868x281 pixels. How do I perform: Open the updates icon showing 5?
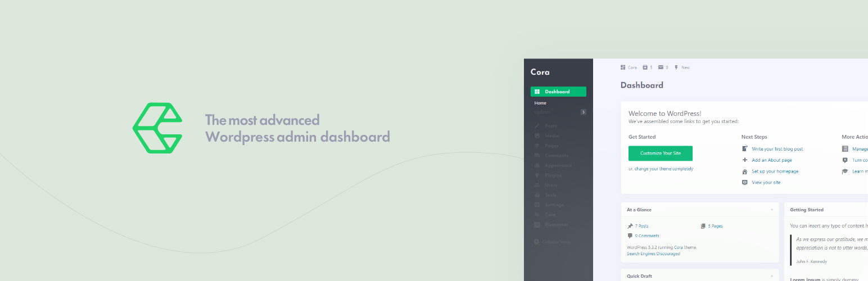(x=645, y=67)
